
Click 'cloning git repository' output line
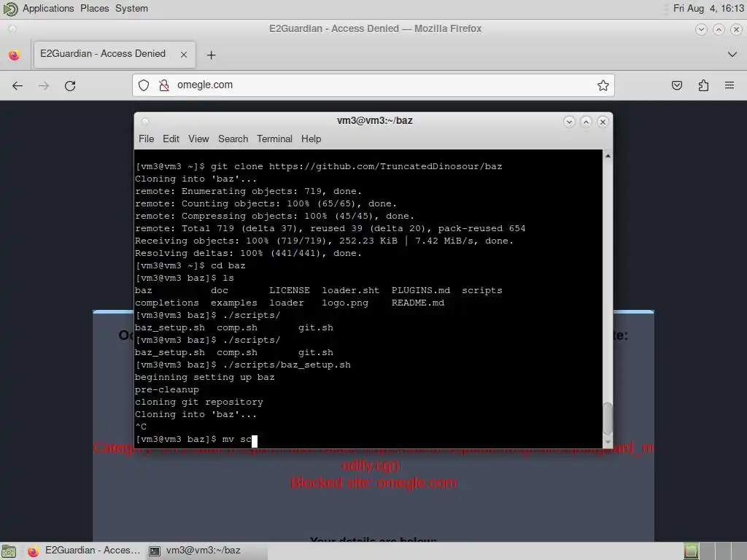pyautogui.click(x=198, y=402)
